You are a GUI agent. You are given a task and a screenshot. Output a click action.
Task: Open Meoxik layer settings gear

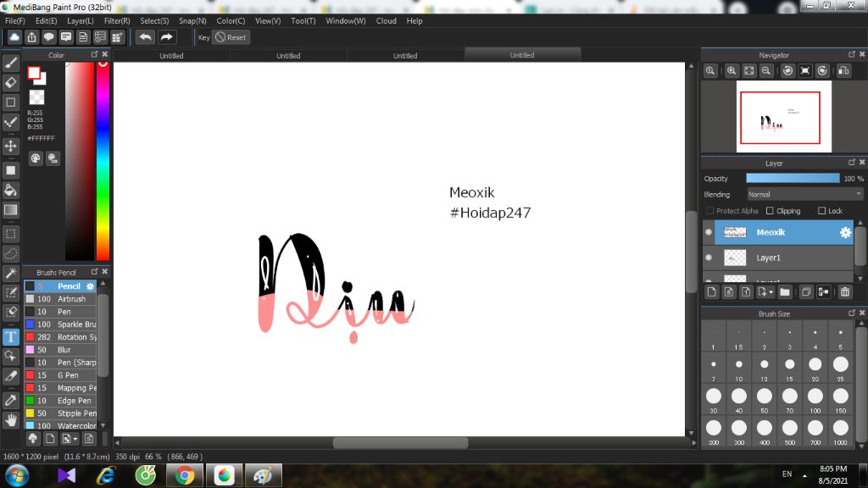(x=845, y=232)
